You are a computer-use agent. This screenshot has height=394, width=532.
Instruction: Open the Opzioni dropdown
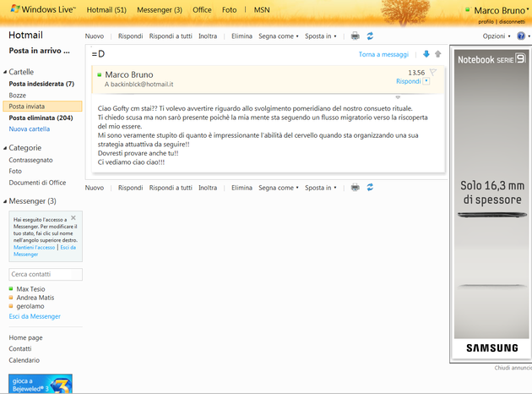coord(497,36)
